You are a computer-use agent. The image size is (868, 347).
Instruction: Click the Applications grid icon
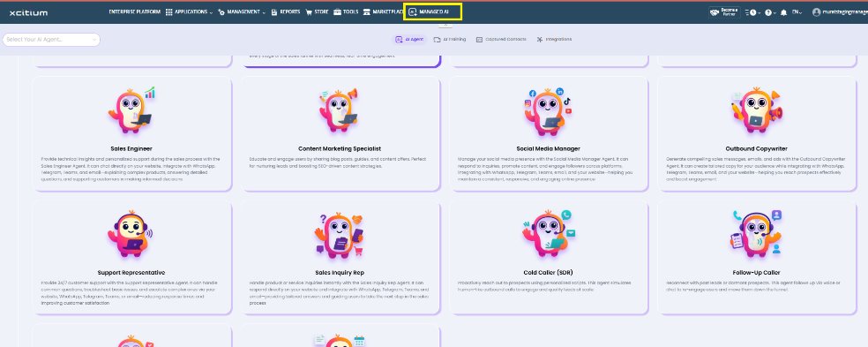[168, 12]
